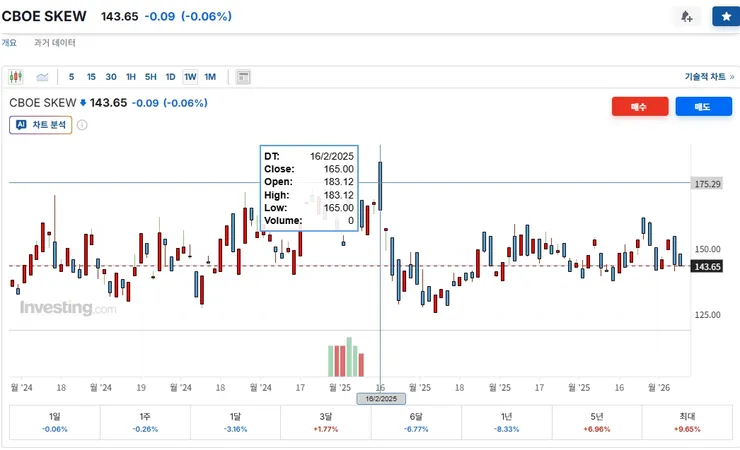Click the 175.29 crosshair price label
The width and height of the screenshot is (740, 450).
pyautogui.click(x=707, y=183)
